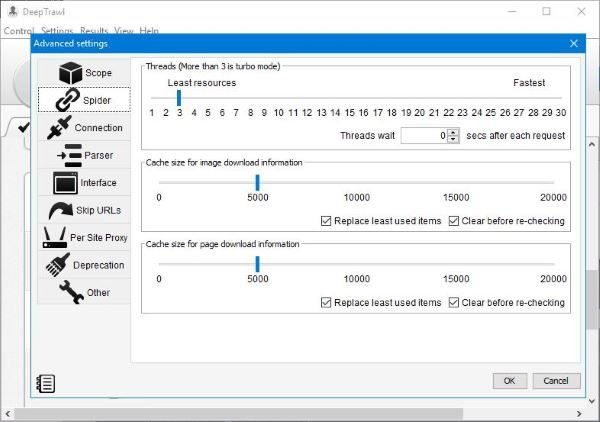600x422 pixels.
Task: Open the Skip URLs arrow icon
Action: click(60, 210)
